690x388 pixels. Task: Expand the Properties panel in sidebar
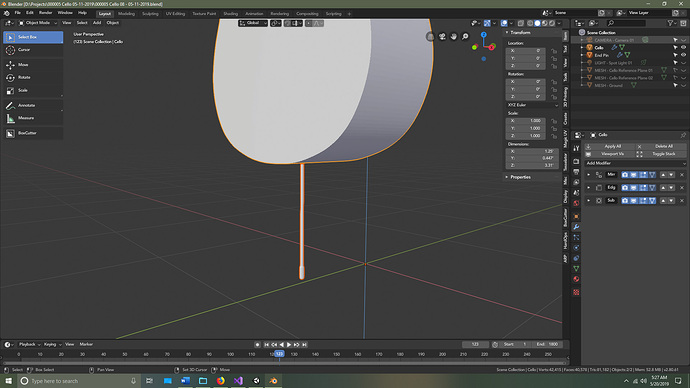pyautogui.click(x=507, y=177)
